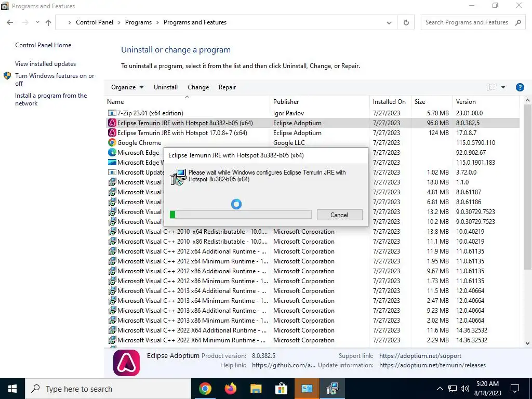Click the https://adoptium.net/support support link text
Image resolution: width=532 pixels, height=399 pixels.
point(420,356)
